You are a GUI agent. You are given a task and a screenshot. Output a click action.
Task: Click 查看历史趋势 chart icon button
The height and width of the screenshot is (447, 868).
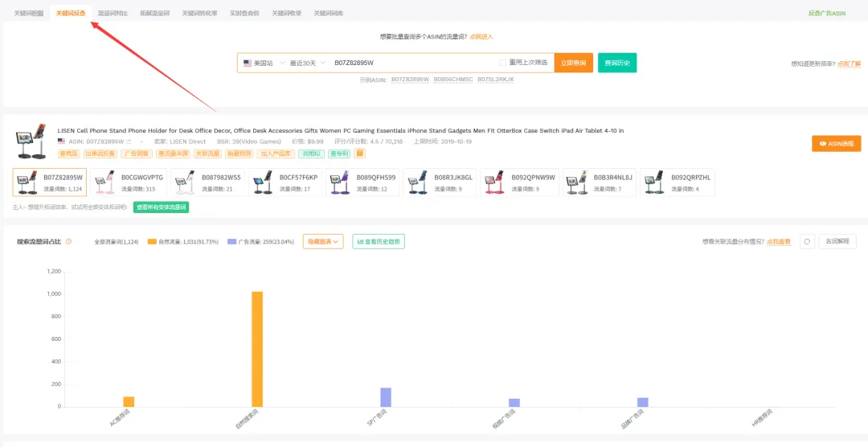(379, 241)
